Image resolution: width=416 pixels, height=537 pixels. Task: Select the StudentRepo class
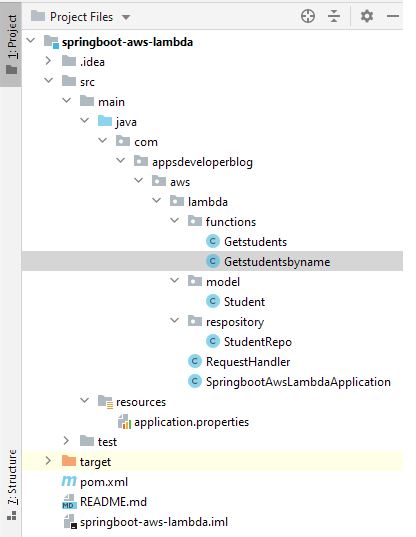pos(257,341)
